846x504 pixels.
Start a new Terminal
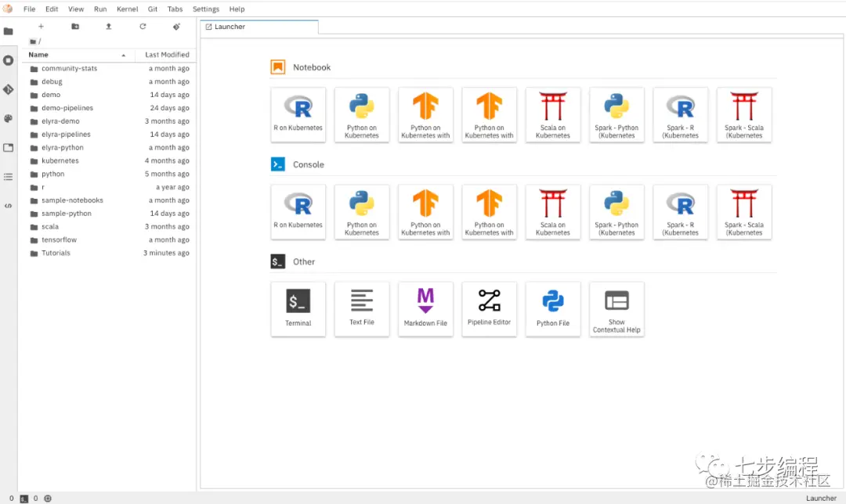(x=298, y=309)
